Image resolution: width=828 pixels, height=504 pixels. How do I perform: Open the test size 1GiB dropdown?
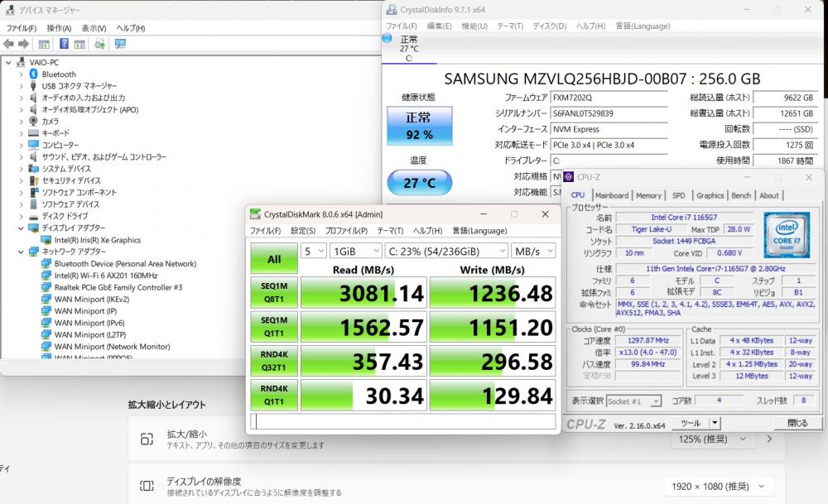(355, 250)
